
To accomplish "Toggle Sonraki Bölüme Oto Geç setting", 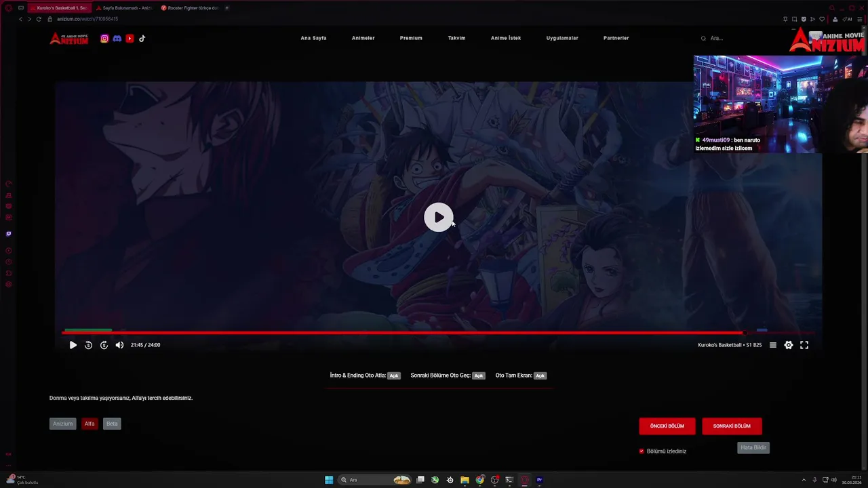I will 479,375.
